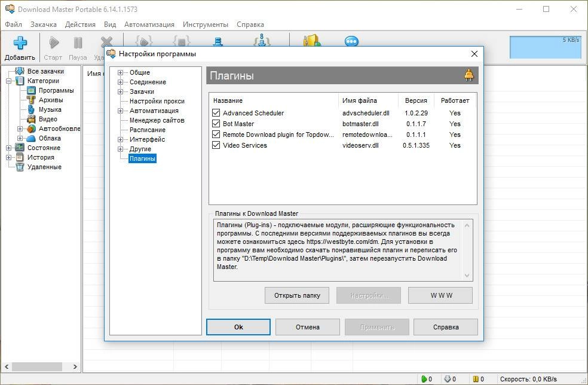The image size is (588, 385).
Task: Select the Музыка category icon
Action: [32, 109]
